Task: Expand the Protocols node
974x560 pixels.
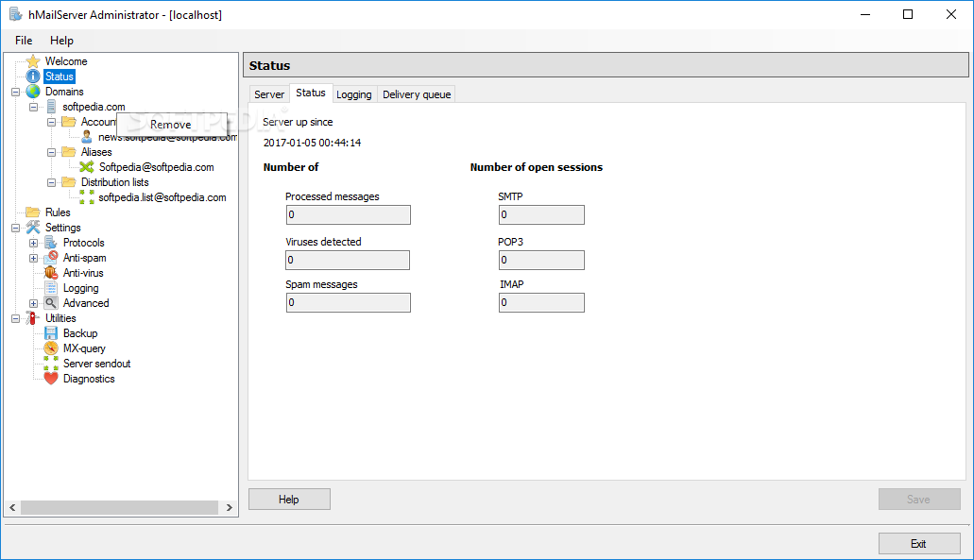Action: click(34, 243)
